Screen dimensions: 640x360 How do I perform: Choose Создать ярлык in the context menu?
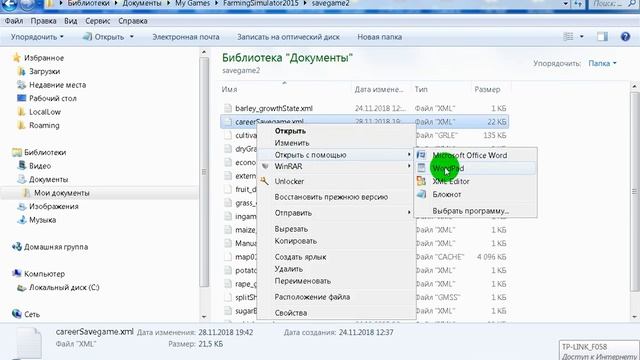coord(300,257)
